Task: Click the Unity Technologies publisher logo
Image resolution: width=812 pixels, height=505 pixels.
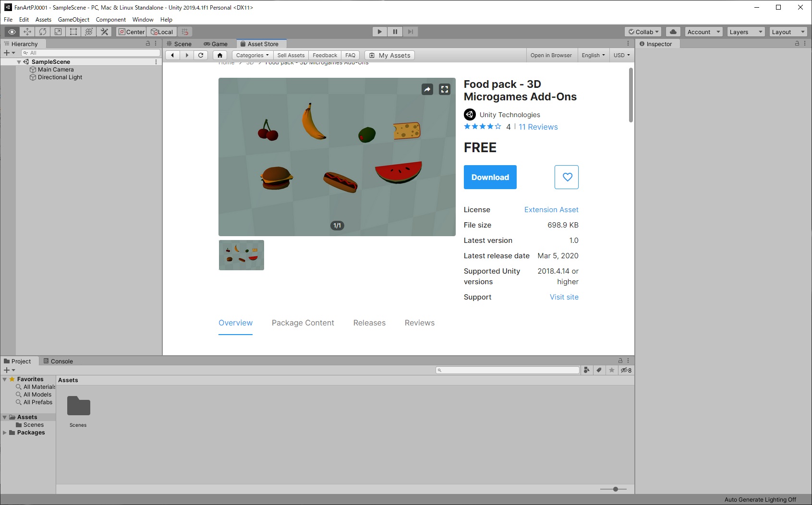Action: [470, 115]
